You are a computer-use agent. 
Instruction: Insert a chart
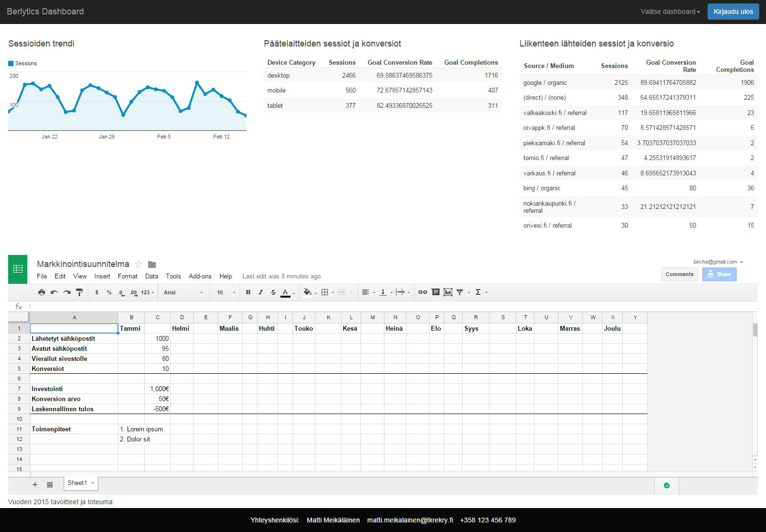coord(448,292)
